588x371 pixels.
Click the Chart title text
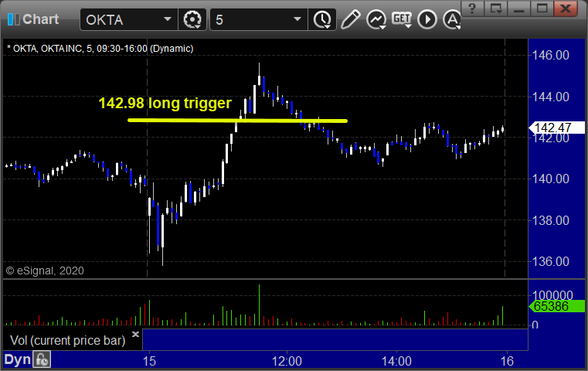tap(40, 19)
